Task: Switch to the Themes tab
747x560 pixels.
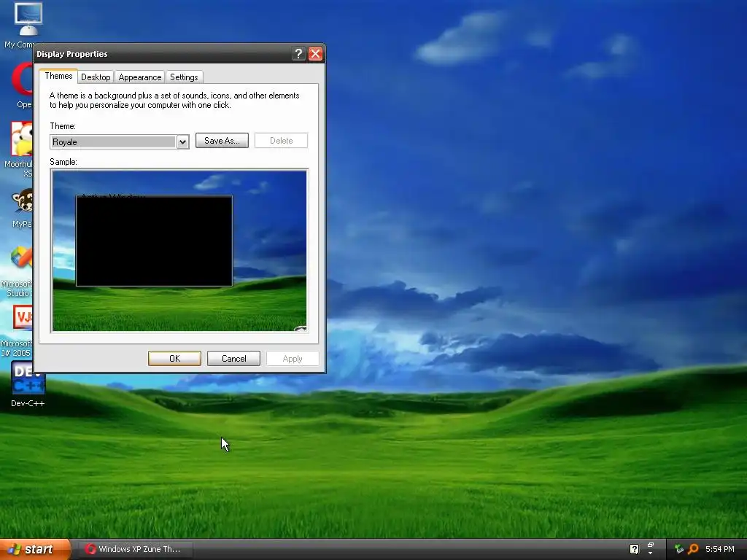Action: click(x=58, y=76)
